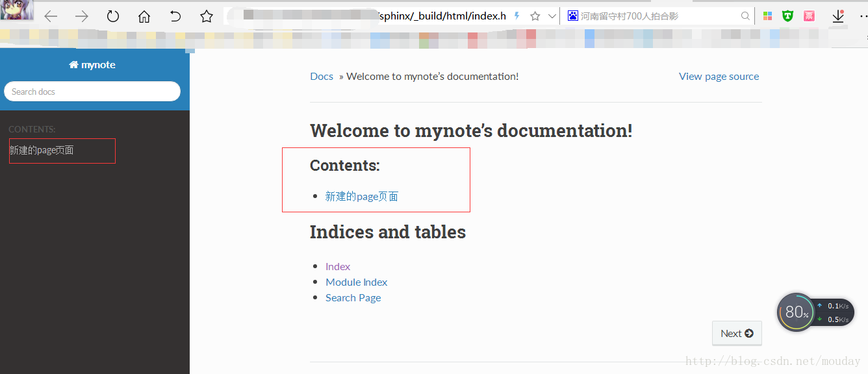Click the mynote home title in sidebar
The image size is (868, 374).
click(92, 65)
